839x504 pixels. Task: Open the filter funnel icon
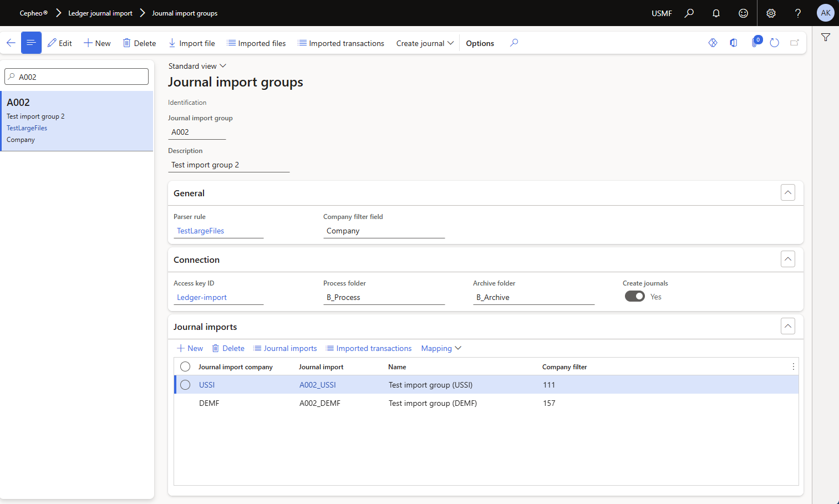[826, 38]
